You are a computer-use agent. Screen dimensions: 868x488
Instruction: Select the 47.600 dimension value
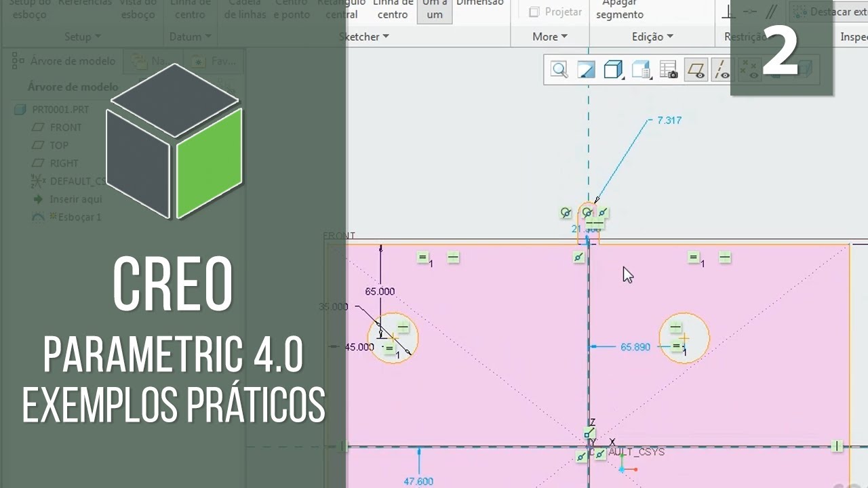click(418, 482)
